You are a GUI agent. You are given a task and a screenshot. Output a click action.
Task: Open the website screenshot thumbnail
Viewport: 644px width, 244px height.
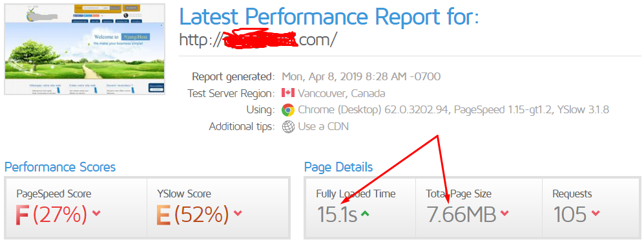[x=85, y=49]
